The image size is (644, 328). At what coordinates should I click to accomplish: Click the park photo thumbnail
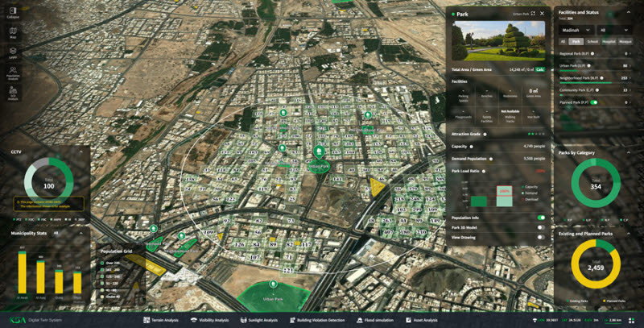pos(498,41)
